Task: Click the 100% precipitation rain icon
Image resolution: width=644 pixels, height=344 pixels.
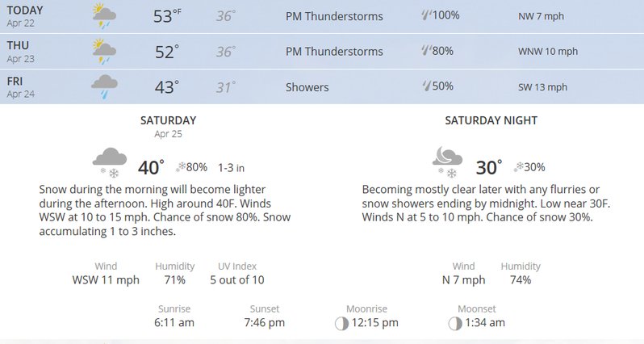Action: (x=426, y=15)
